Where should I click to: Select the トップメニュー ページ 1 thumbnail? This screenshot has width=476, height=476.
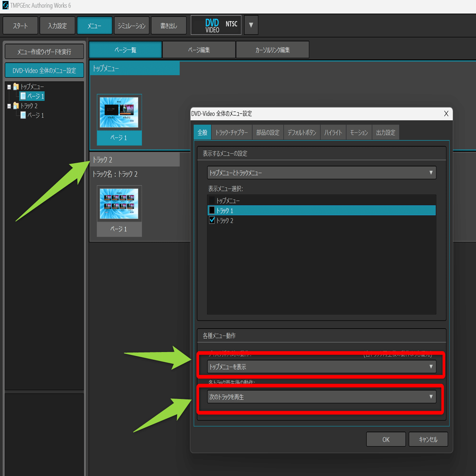coord(119,120)
